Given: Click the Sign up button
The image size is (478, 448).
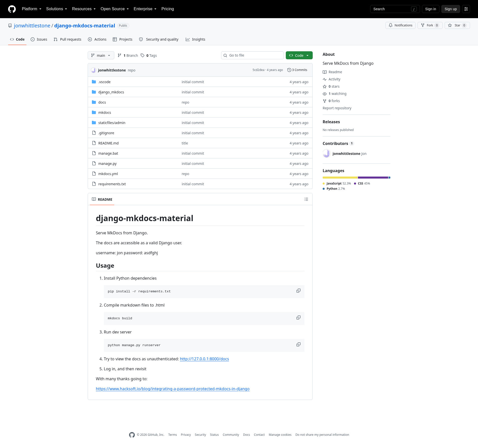Looking at the screenshot, I should (x=451, y=9).
